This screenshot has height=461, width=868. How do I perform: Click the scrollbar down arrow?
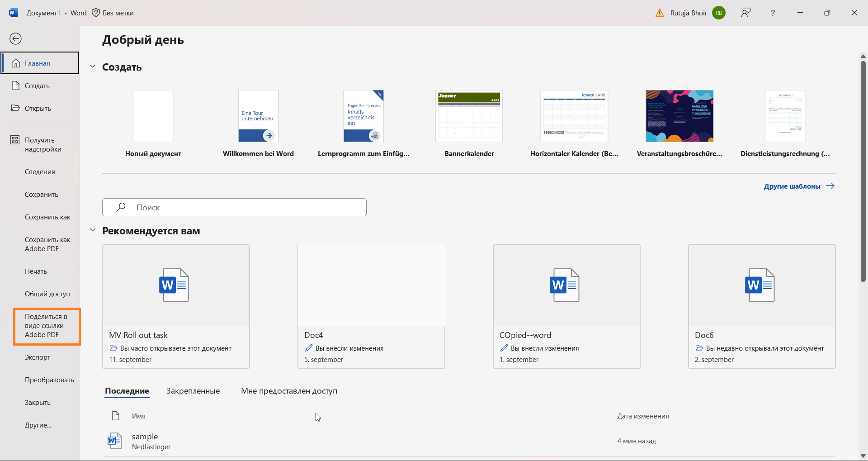pyautogui.click(x=863, y=456)
